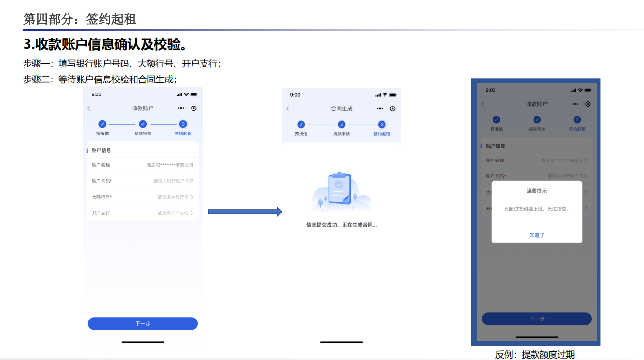Tap the clipboard contract illustration on 合同生成 screen
The image size is (644, 360).
[342, 191]
